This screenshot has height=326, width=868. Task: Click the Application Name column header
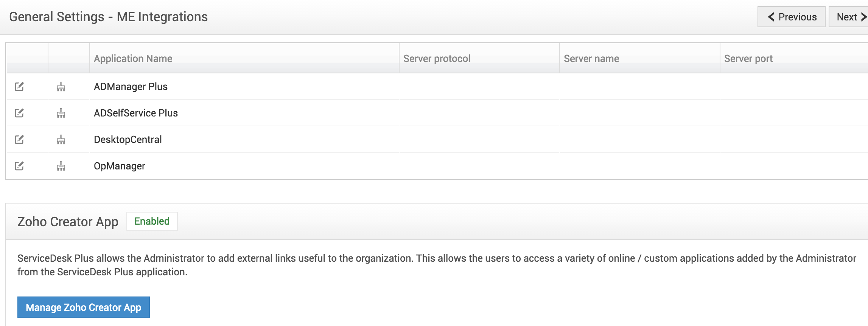[x=133, y=59]
